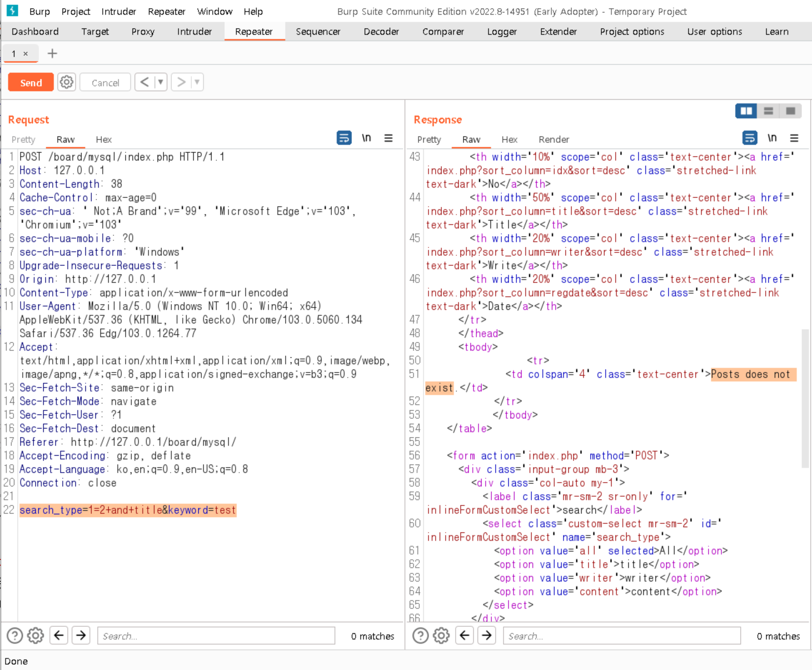Click the 'Connection: close' header line
Image resolution: width=812 pixels, height=670 pixels.
coord(68,483)
